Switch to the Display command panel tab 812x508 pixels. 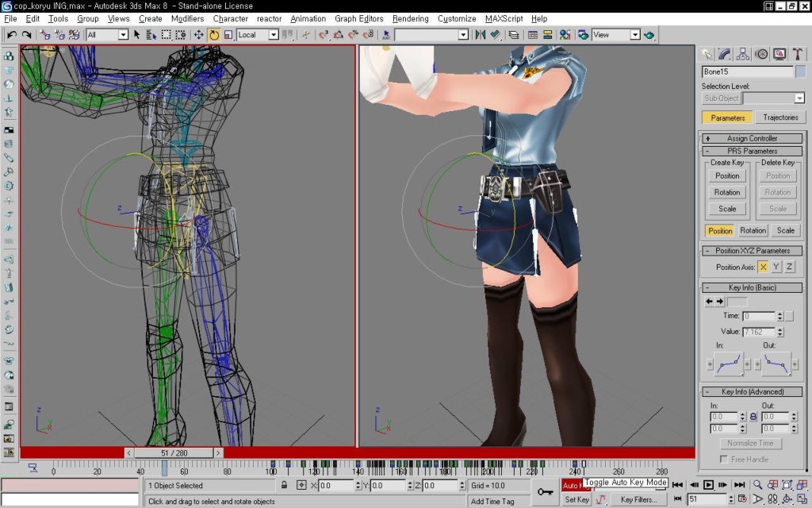click(779, 54)
